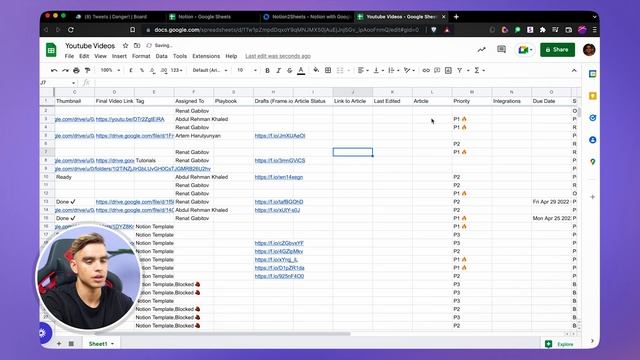Open Google Maps in the side panel

(593, 162)
